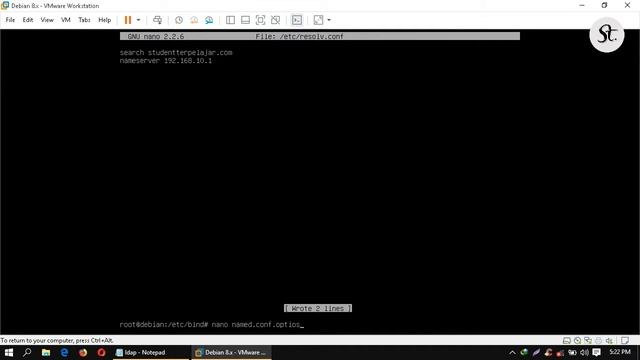640x360 pixels.
Task: Click the sound card status icon
Action: (609, 340)
